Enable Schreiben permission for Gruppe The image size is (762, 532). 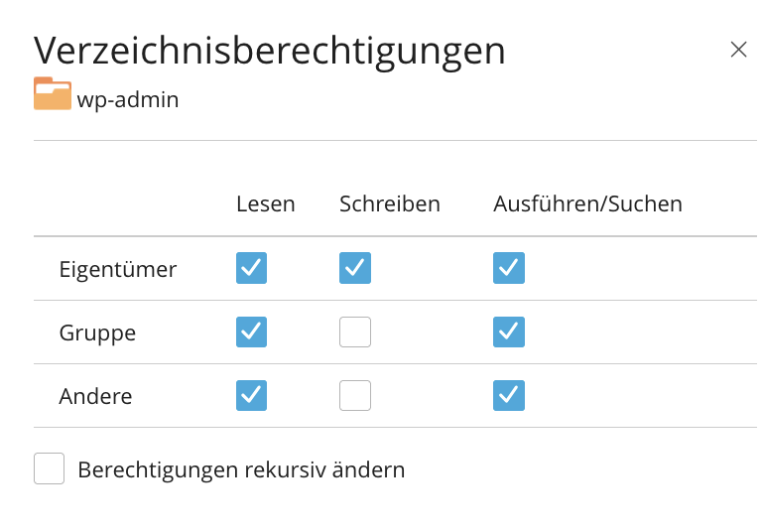coord(355,332)
